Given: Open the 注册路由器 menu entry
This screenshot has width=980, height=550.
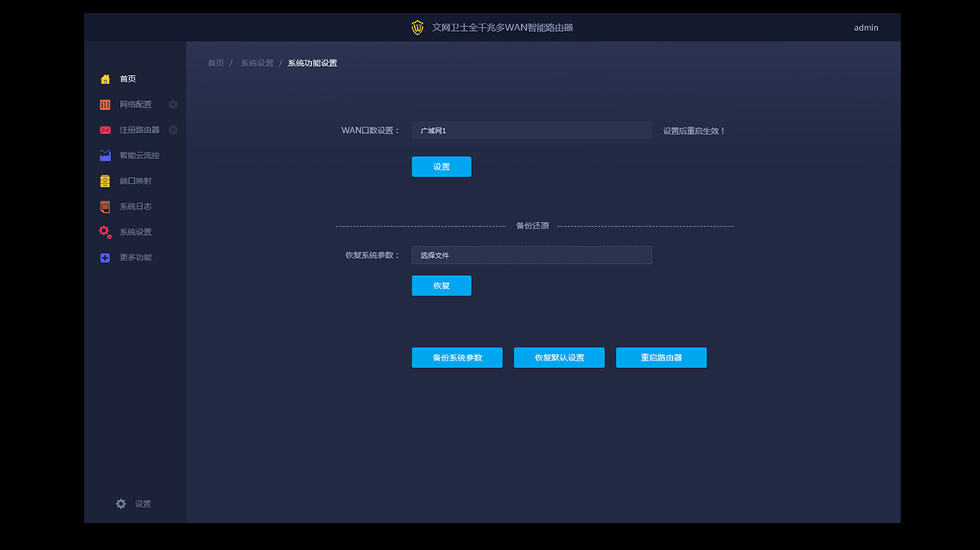Looking at the screenshot, I should [140, 130].
